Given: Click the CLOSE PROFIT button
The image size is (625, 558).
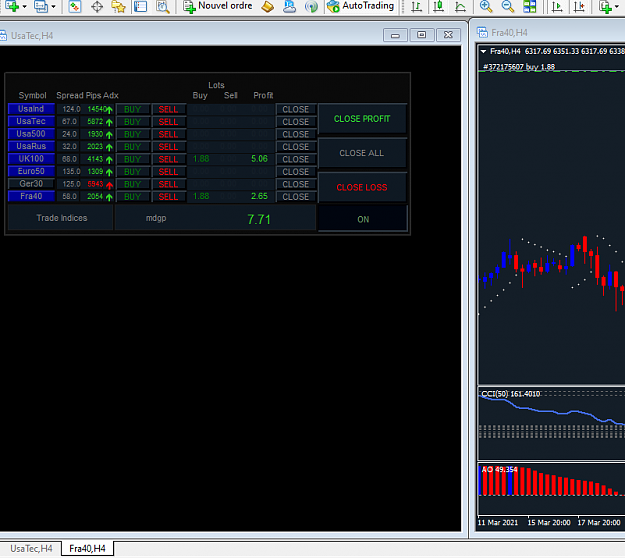Looking at the screenshot, I should 362,119.
